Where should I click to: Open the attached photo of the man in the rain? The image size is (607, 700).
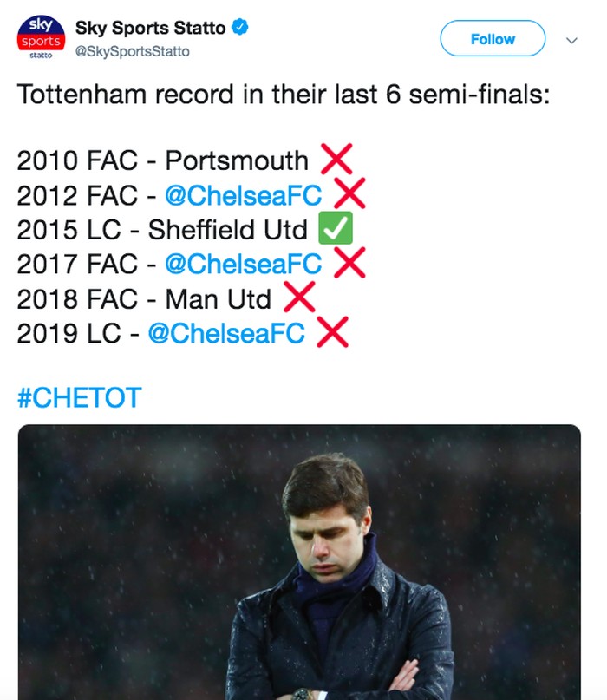299,564
